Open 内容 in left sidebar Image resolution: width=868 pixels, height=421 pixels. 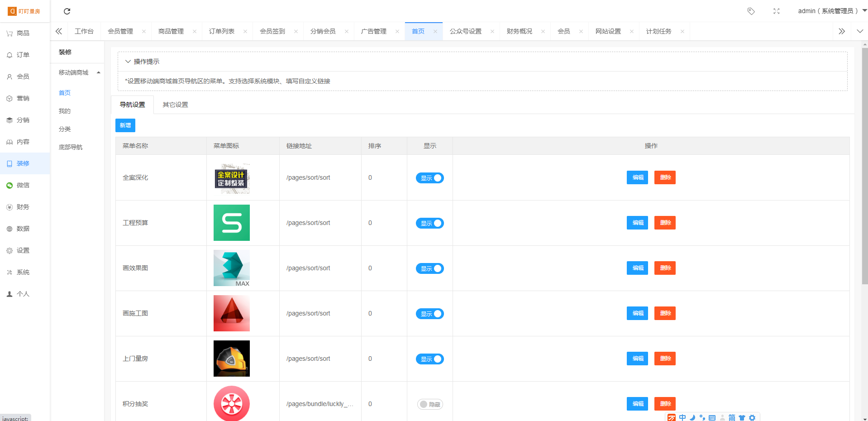(x=25, y=142)
